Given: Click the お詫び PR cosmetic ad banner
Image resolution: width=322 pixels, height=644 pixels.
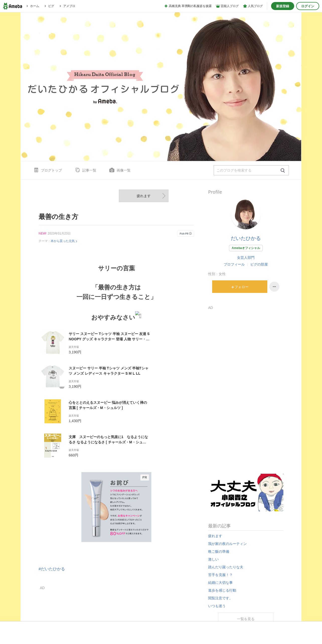Looking at the screenshot, I should point(116,507).
